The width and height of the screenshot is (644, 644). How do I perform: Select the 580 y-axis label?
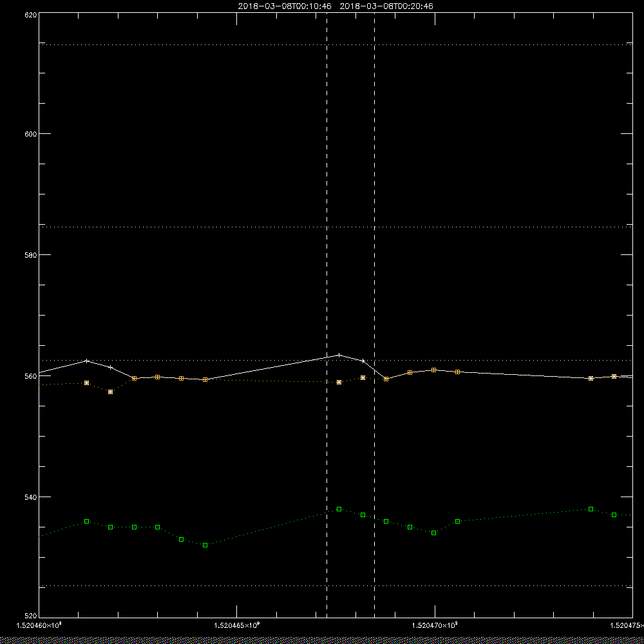31,254
